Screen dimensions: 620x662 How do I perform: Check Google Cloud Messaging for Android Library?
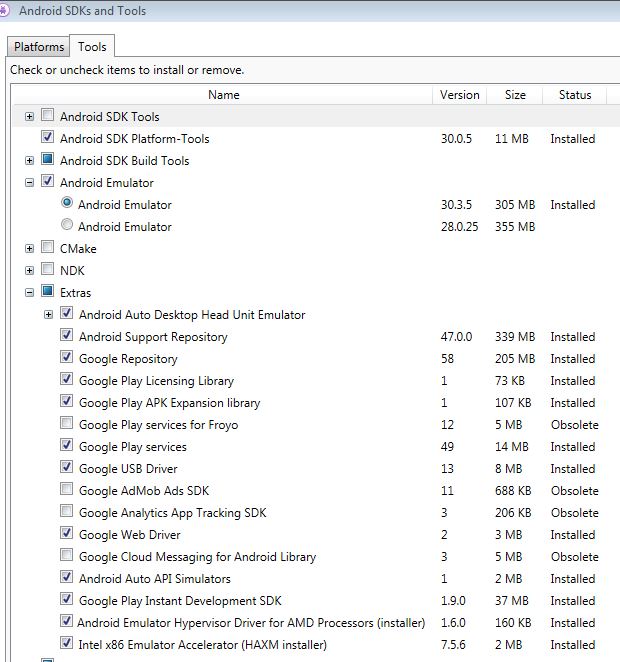[66, 555]
